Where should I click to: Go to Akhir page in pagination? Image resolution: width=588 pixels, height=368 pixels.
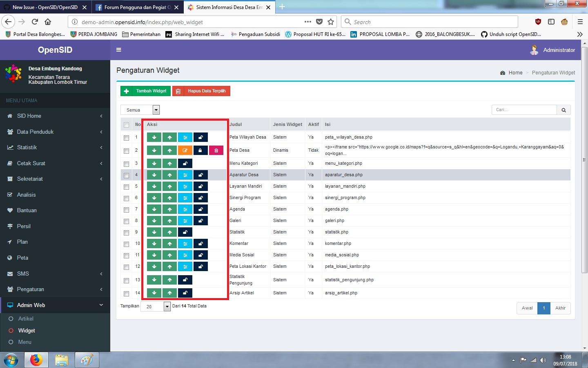click(560, 308)
